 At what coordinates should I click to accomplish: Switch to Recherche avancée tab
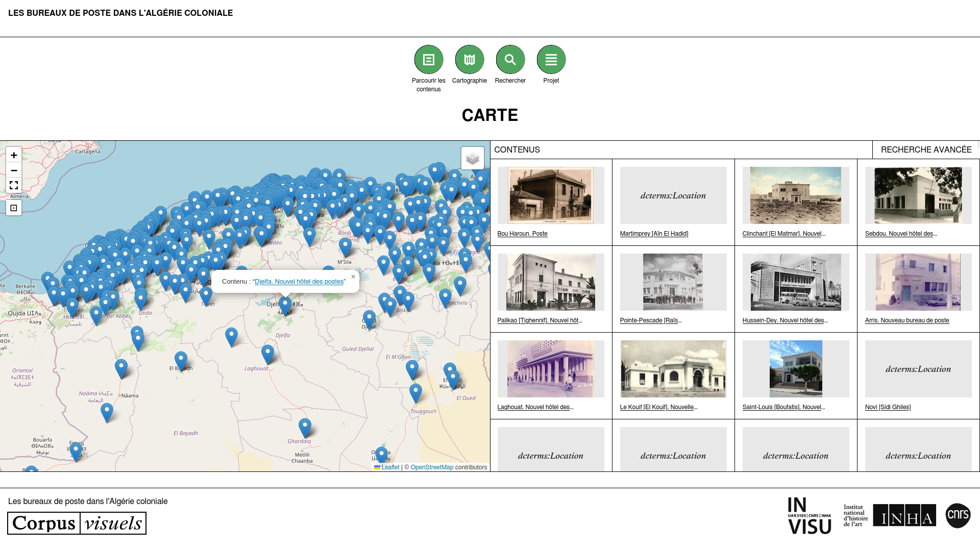926,149
